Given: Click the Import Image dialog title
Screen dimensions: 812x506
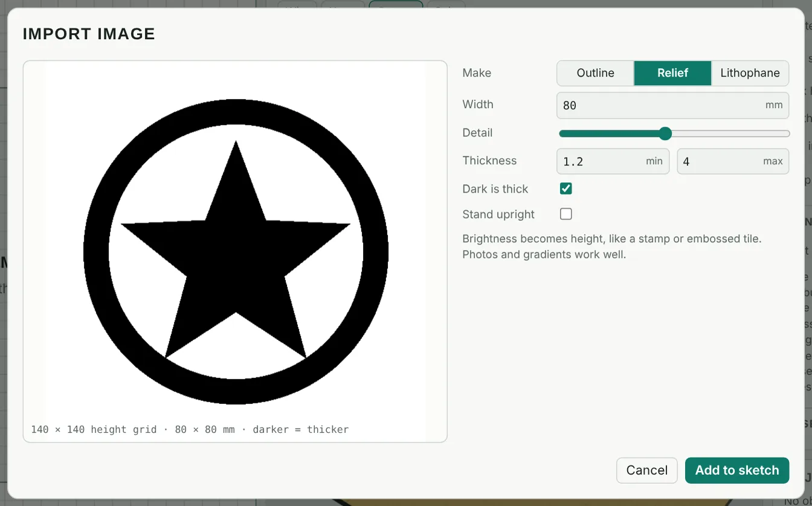Looking at the screenshot, I should point(89,34).
